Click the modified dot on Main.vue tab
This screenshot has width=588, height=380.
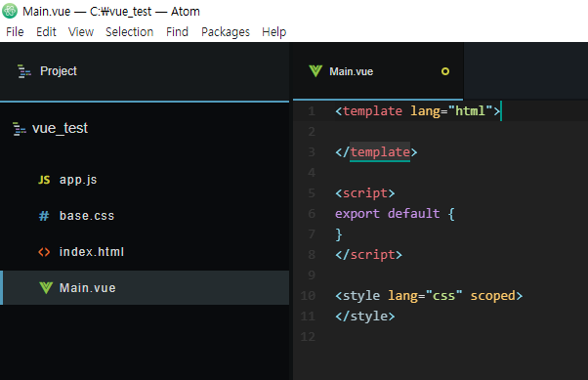[445, 71]
